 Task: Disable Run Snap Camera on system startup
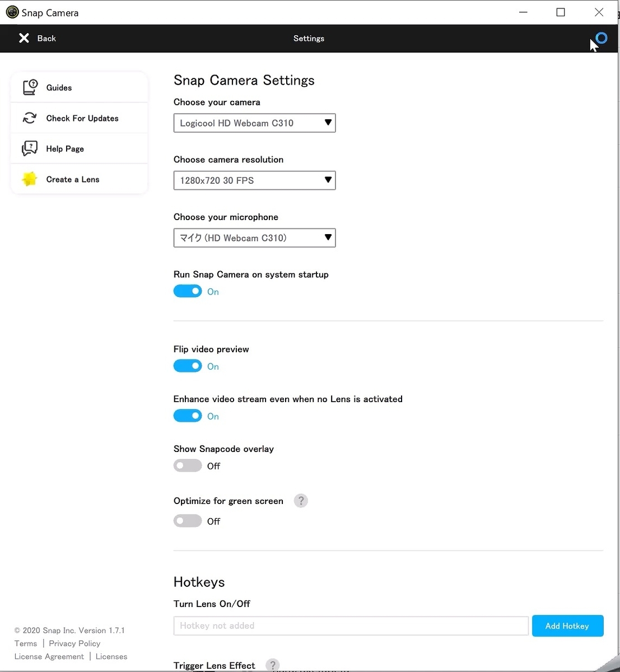[x=188, y=291]
